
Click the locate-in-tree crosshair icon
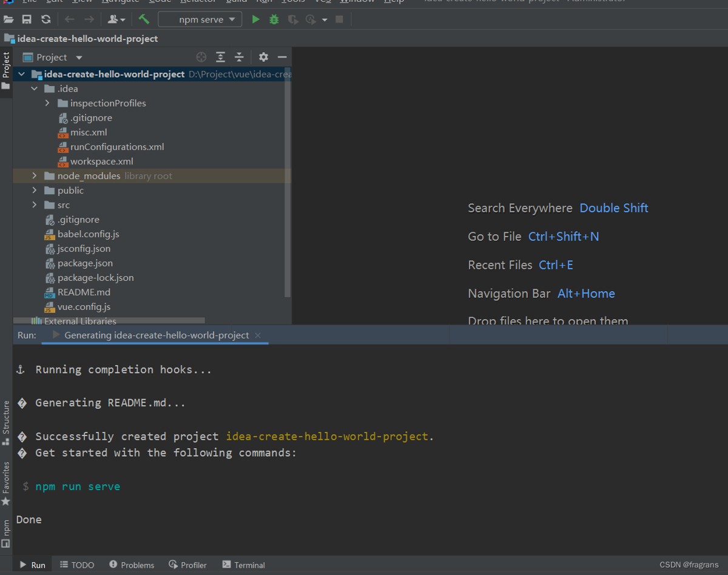201,57
